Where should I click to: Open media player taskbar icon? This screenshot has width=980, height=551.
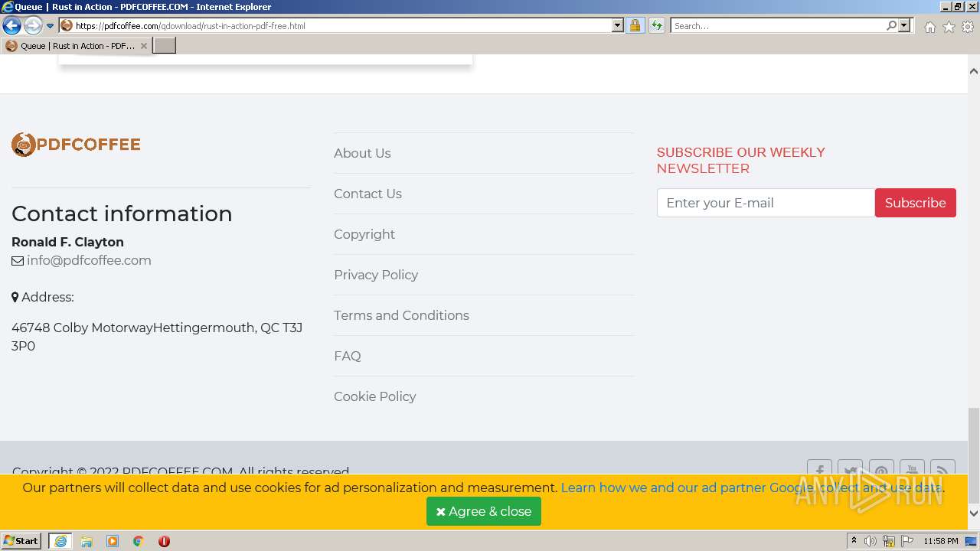(x=113, y=541)
